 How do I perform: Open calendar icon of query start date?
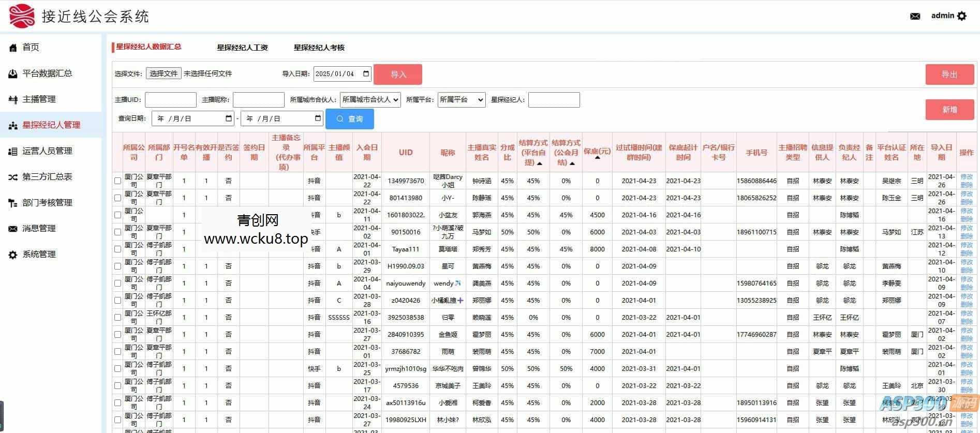coord(229,118)
